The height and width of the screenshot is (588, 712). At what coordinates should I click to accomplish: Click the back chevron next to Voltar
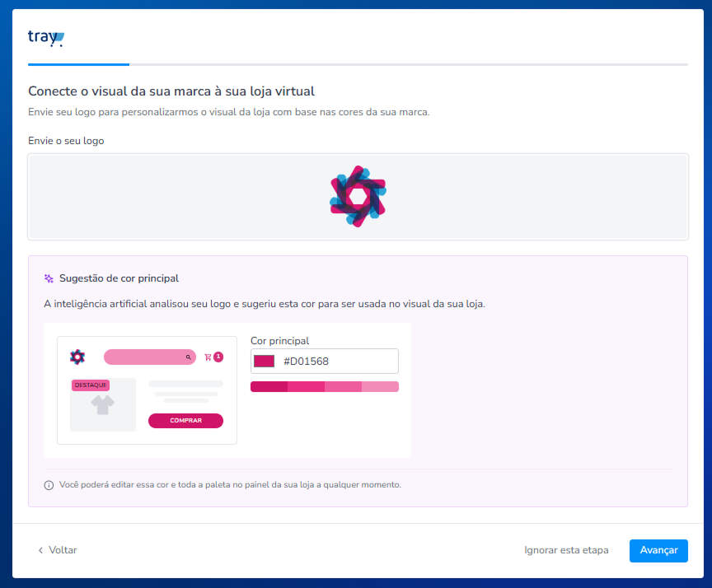click(40, 550)
